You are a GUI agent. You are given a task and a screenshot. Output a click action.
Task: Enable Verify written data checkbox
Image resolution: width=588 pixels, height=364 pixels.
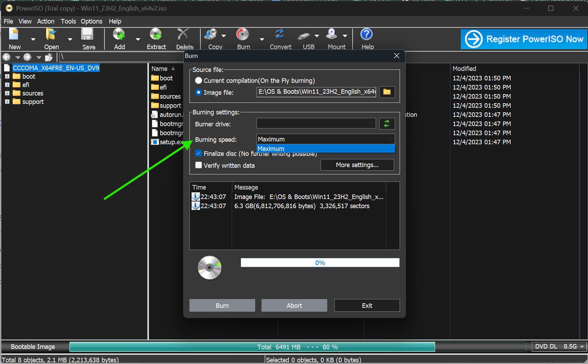(199, 165)
